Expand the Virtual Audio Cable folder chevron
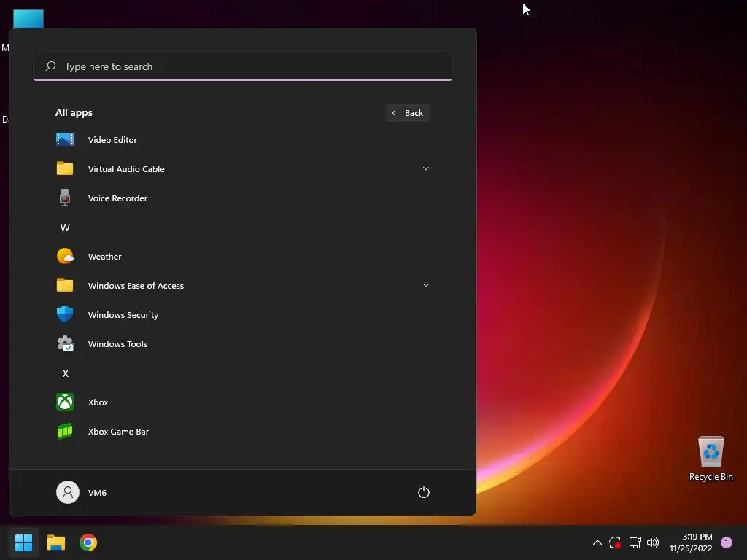 [426, 168]
